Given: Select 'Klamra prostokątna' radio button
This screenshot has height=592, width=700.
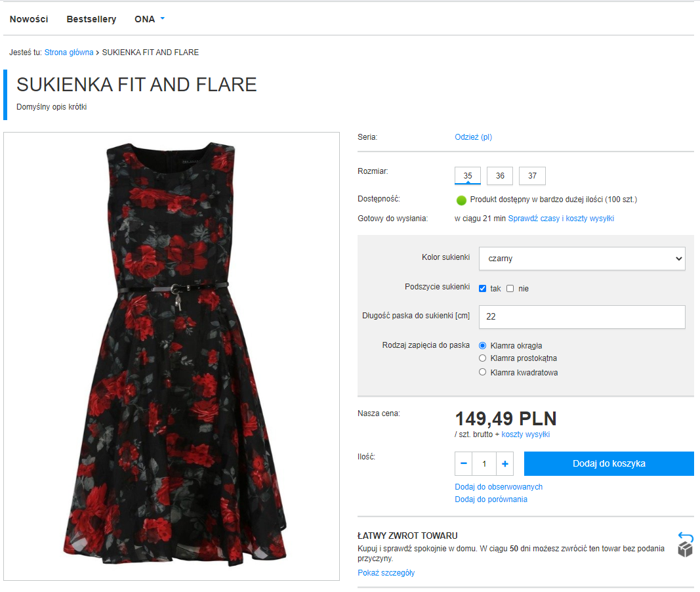Looking at the screenshot, I should (483, 358).
